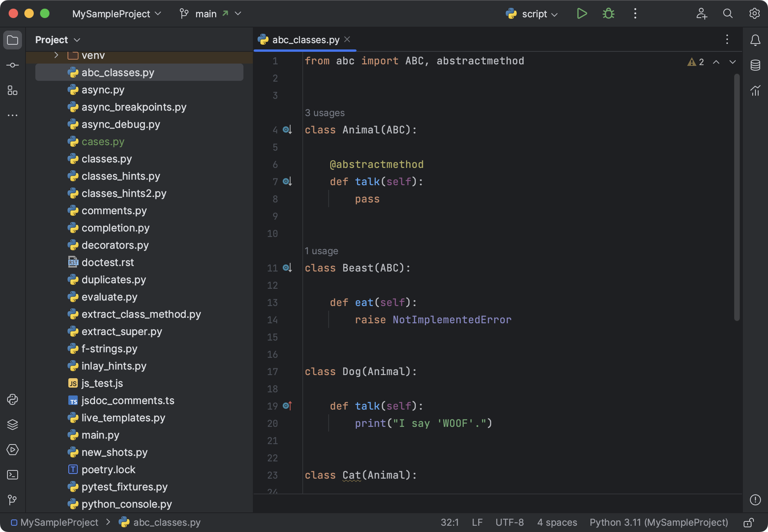This screenshot has height=532, width=768.
Task: Expand the venv folder
Action: coord(55,55)
